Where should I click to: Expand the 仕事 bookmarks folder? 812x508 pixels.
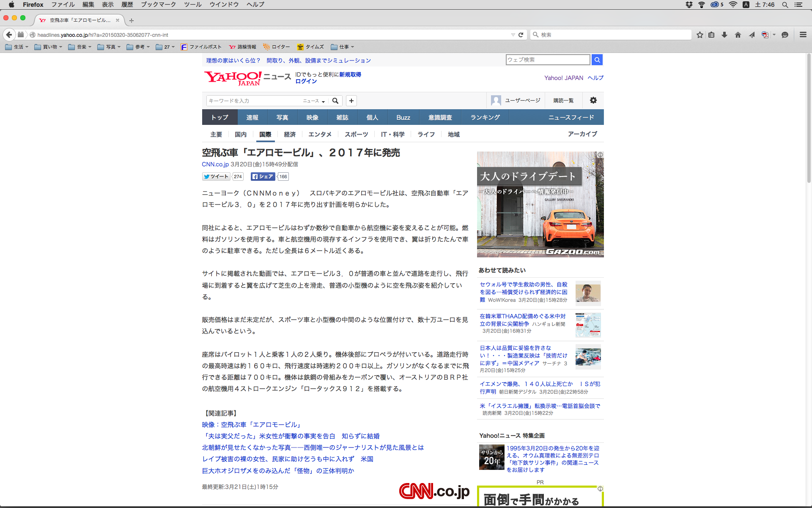[x=343, y=47]
